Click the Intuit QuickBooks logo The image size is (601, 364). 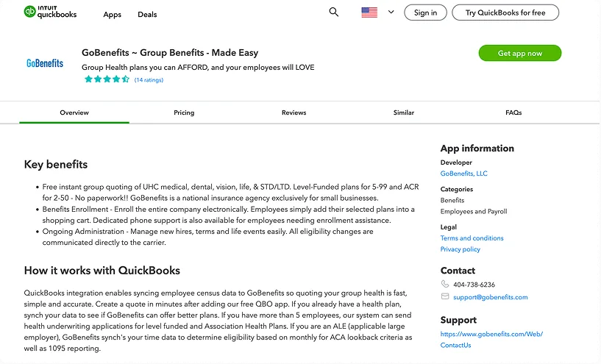[50, 13]
